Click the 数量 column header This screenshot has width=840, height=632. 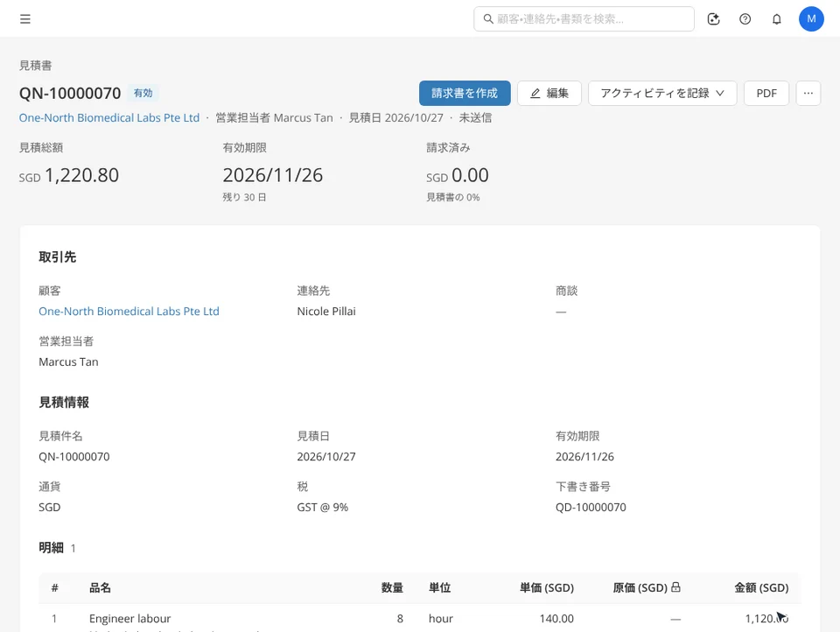(392, 588)
